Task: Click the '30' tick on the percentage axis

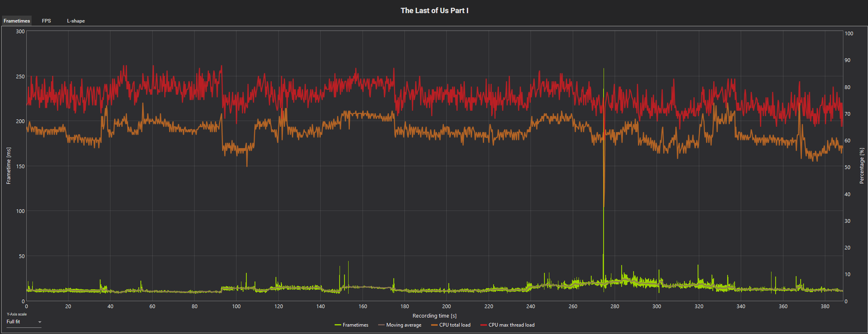Action: (847, 221)
